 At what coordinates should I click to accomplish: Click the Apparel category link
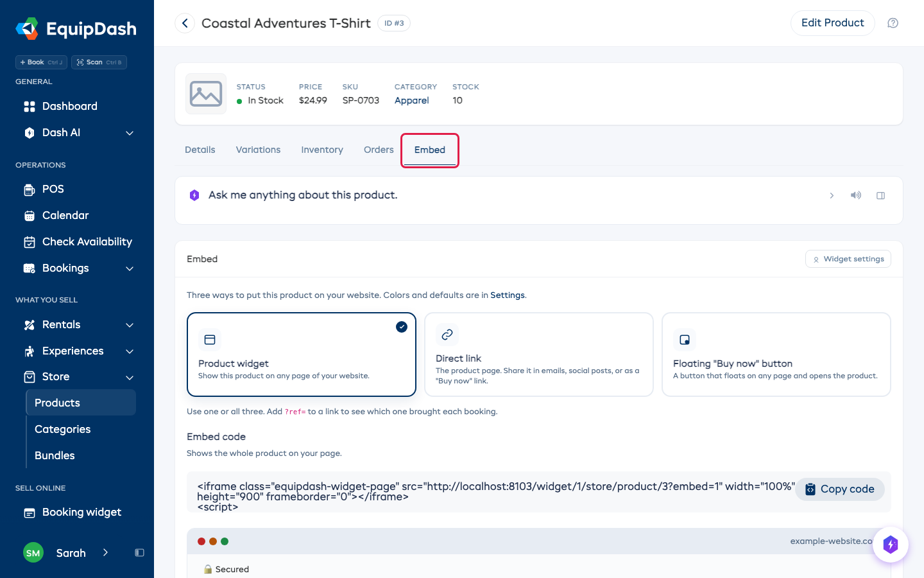[x=412, y=100]
